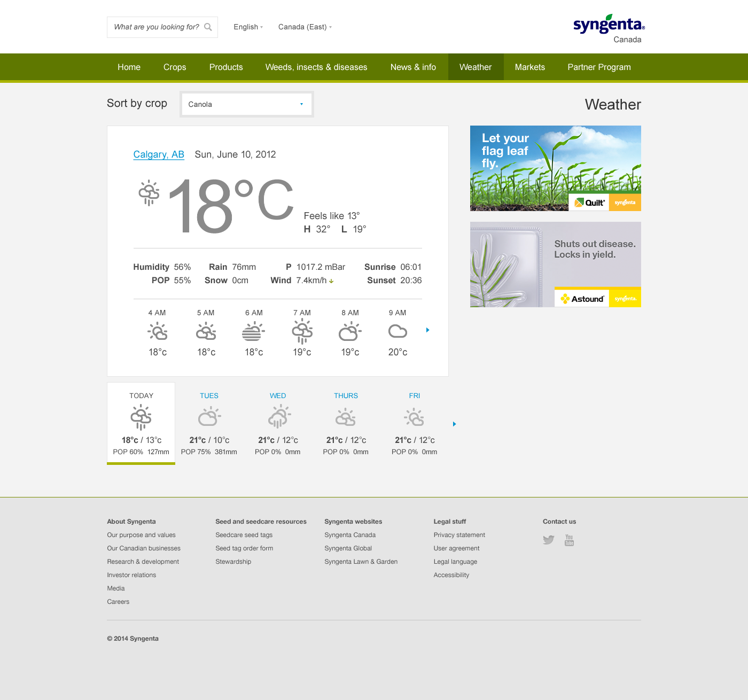
Task: Click the 7 AM rain forecast icon
Action: (x=302, y=331)
